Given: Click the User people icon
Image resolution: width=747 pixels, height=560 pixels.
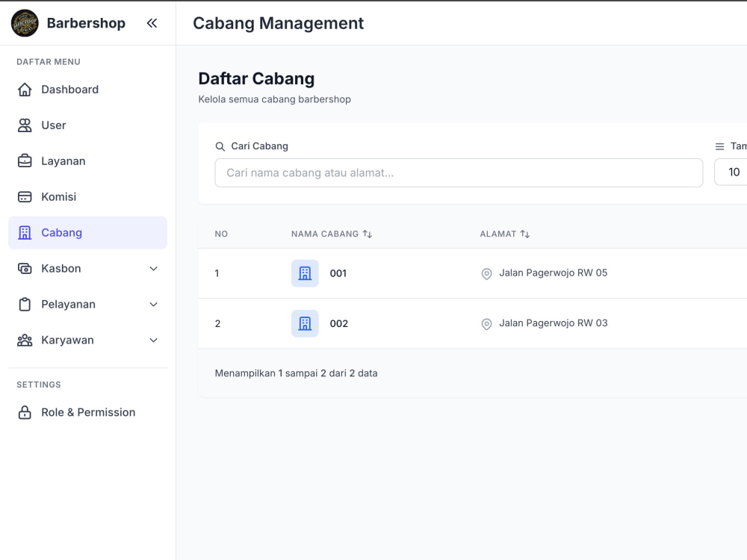Looking at the screenshot, I should point(25,125).
